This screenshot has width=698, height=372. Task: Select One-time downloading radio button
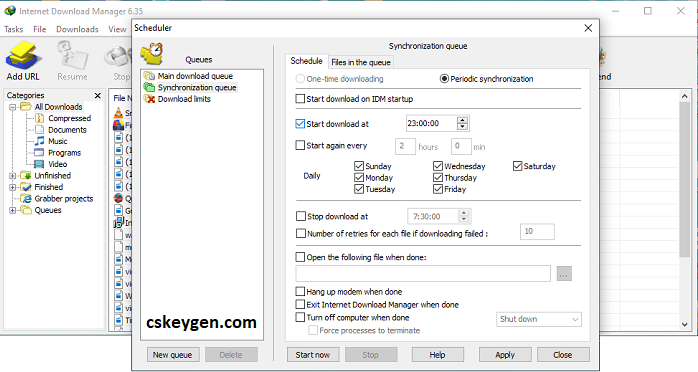click(300, 79)
